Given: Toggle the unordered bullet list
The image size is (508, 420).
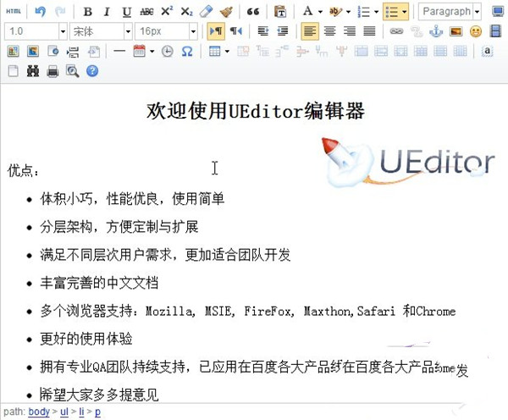Looking at the screenshot, I should (392, 12).
